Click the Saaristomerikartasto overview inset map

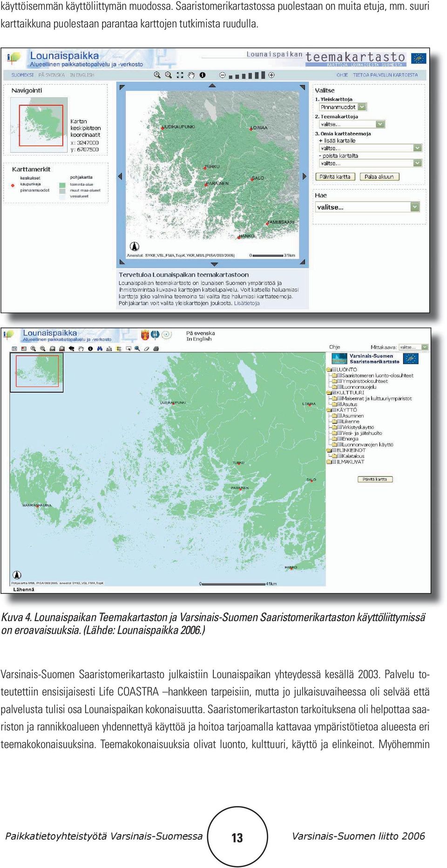(37, 373)
